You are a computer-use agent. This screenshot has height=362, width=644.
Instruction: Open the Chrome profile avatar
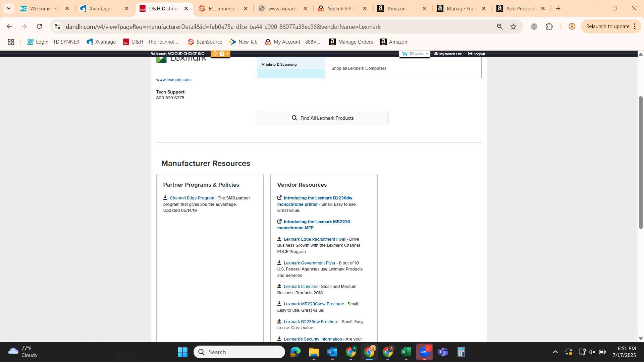(572, 26)
